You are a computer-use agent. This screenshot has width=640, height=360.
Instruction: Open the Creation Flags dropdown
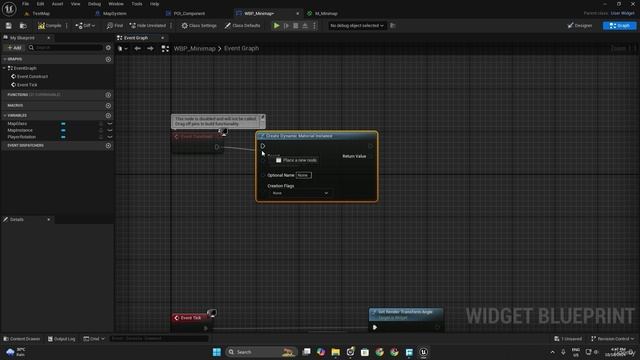pyautogui.click(x=300, y=193)
